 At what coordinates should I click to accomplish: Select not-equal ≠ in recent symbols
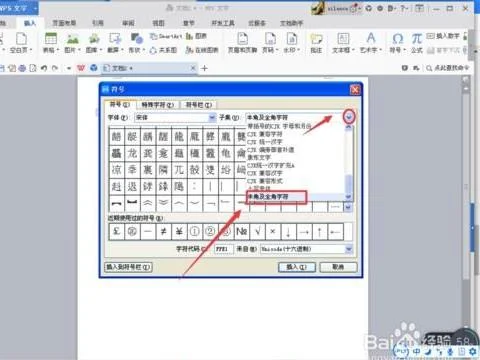[163, 231]
